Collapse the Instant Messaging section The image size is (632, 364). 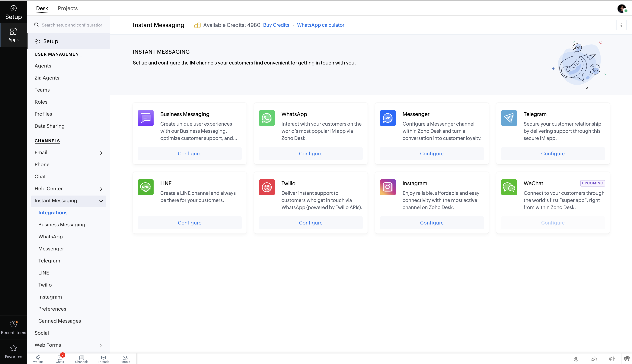pyautogui.click(x=101, y=201)
